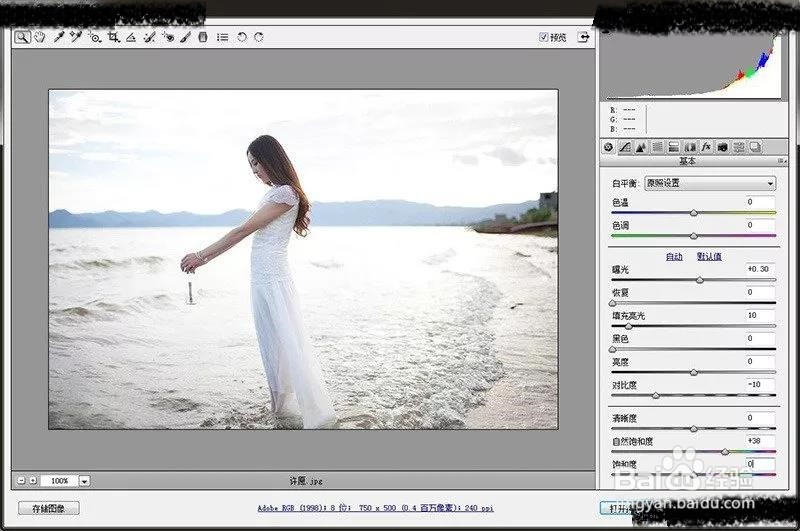Screen dimensions: 800x531
Task: Click the 对比度 value field showing -10
Action: [760, 385]
